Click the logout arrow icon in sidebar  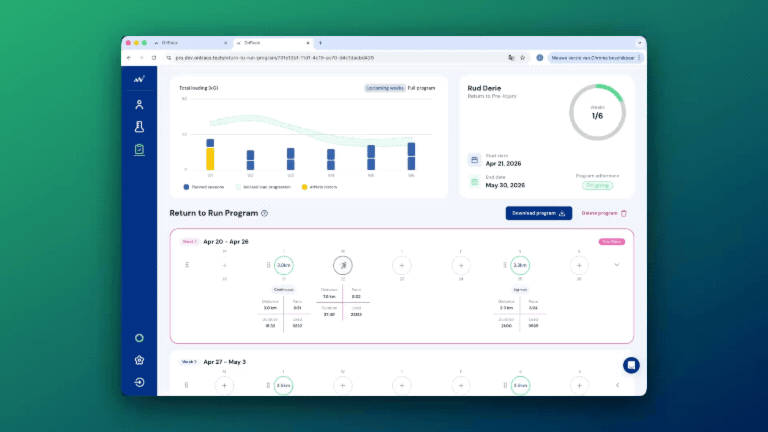[139, 382]
